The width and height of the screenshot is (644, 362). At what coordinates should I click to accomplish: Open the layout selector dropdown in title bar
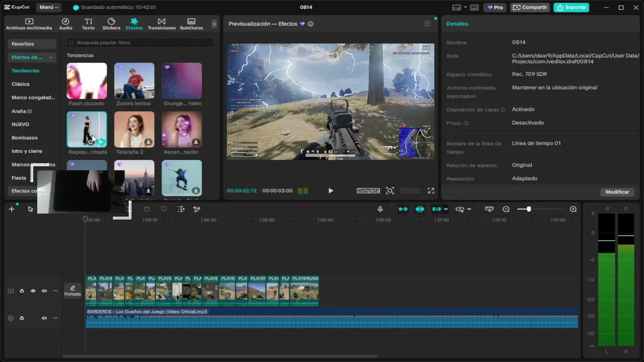(459, 8)
